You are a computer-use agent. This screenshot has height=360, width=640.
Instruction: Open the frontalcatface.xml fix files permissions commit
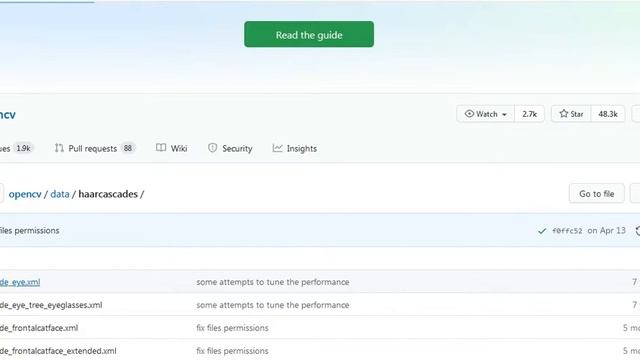pos(232,328)
